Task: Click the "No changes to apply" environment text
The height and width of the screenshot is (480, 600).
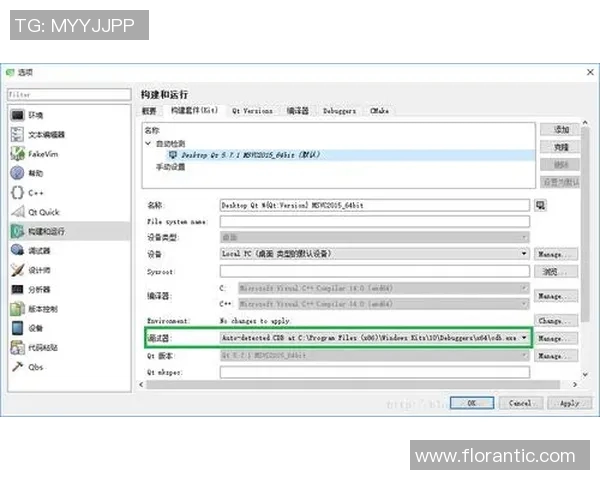Action: (255, 321)
